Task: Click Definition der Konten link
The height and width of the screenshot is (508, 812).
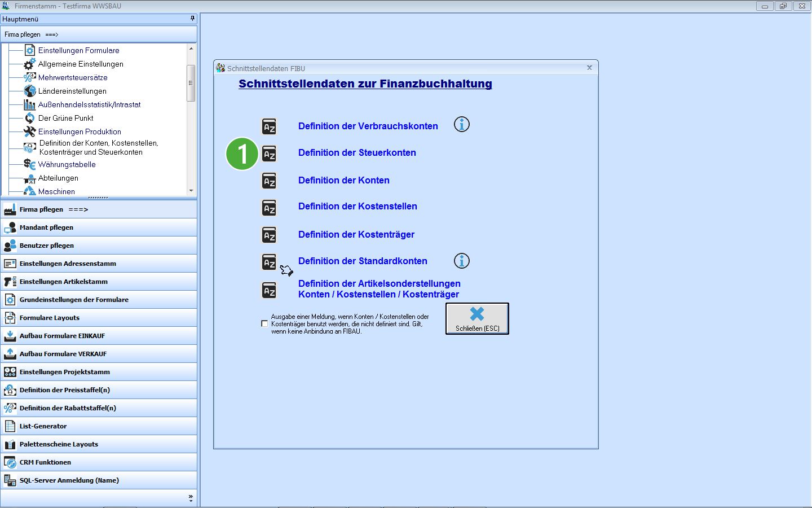Action: 344,180
